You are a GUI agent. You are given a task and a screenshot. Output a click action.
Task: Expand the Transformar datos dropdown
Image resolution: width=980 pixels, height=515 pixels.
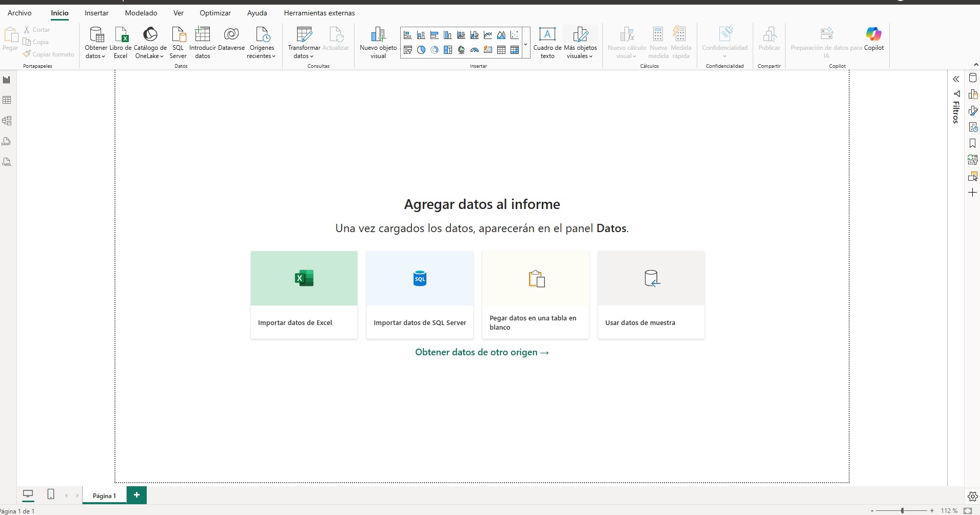point(304,43)
